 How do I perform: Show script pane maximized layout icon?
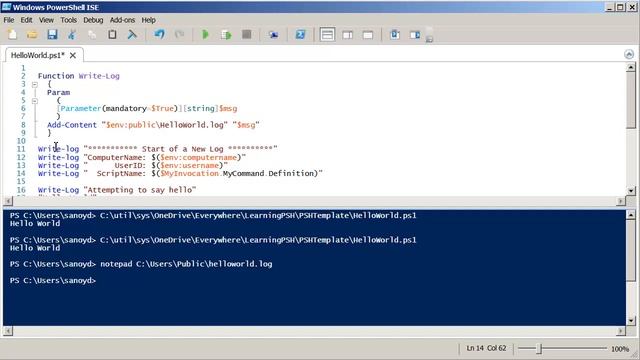368,35
